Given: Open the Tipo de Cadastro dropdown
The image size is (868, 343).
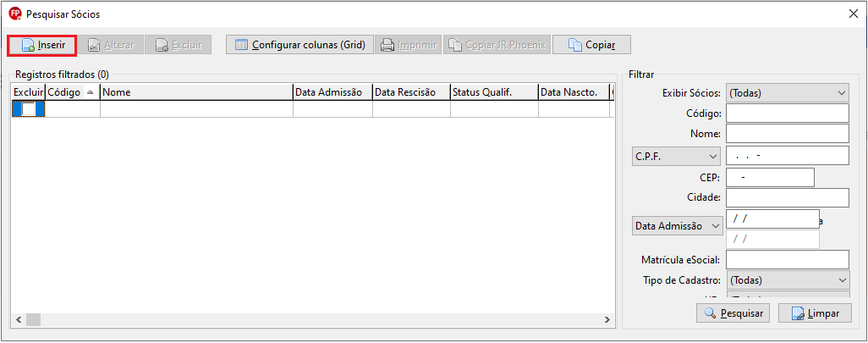Looking at the screenshot, I should tap(787, 279).
